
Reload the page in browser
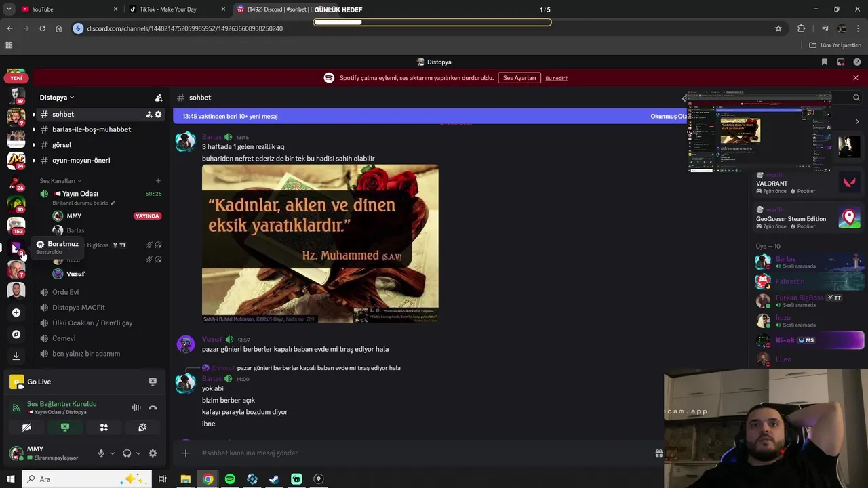42,28
